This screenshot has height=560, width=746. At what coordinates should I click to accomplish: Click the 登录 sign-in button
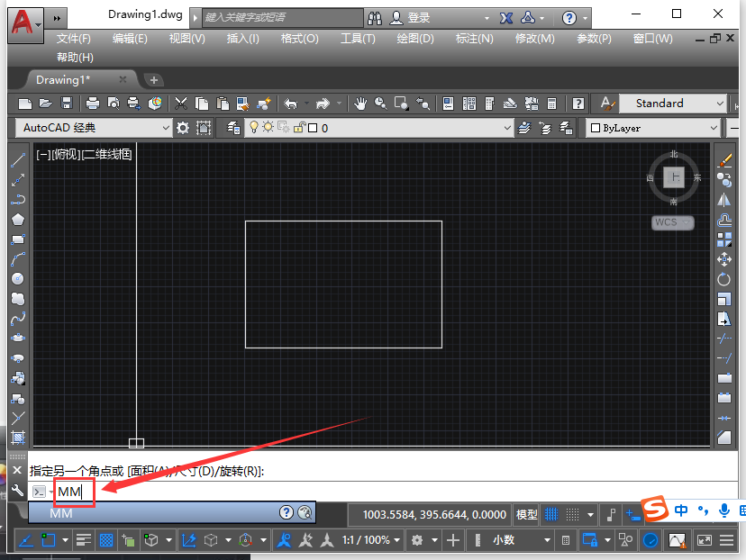pos(410,18)
